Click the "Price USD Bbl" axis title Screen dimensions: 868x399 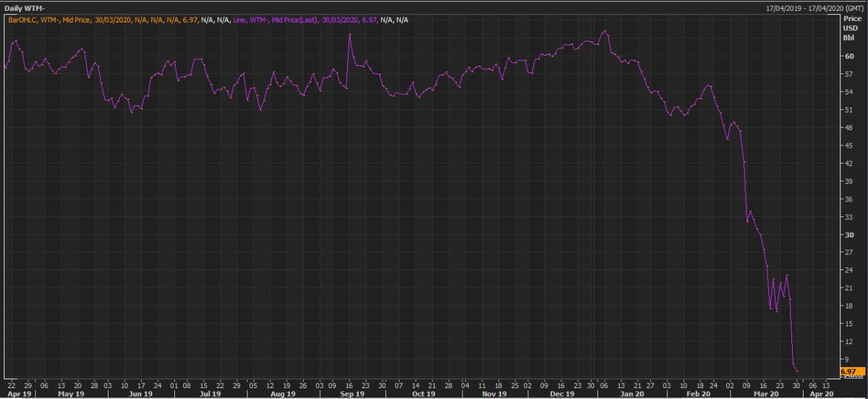pyautogui.click(x=851, y=28)
